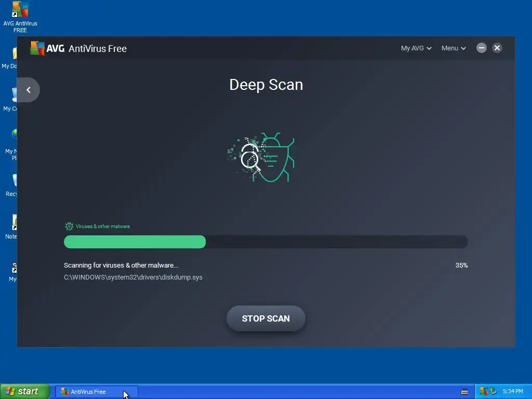Click the 5:34 PM system clock
This screenshot has height=399, width=532.
(x=513, y=392)
